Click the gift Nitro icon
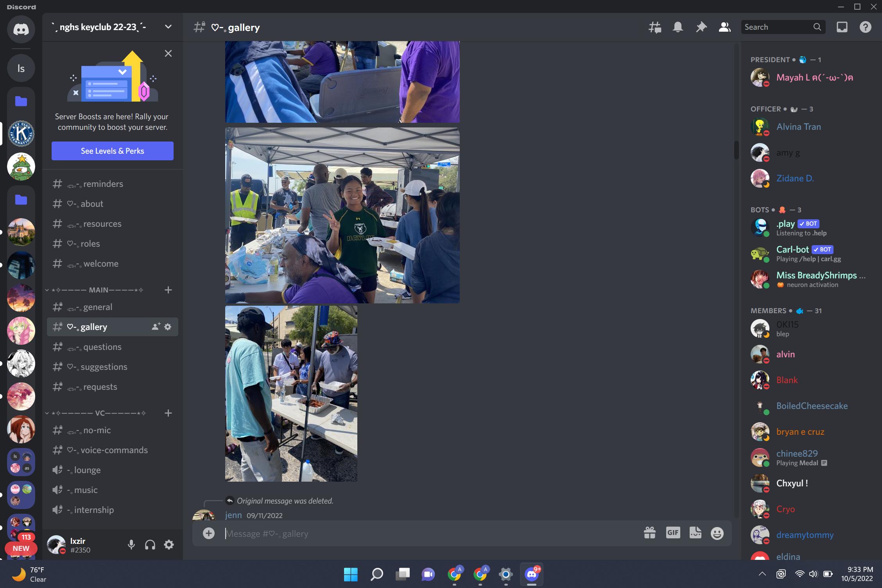 point(650,533)
